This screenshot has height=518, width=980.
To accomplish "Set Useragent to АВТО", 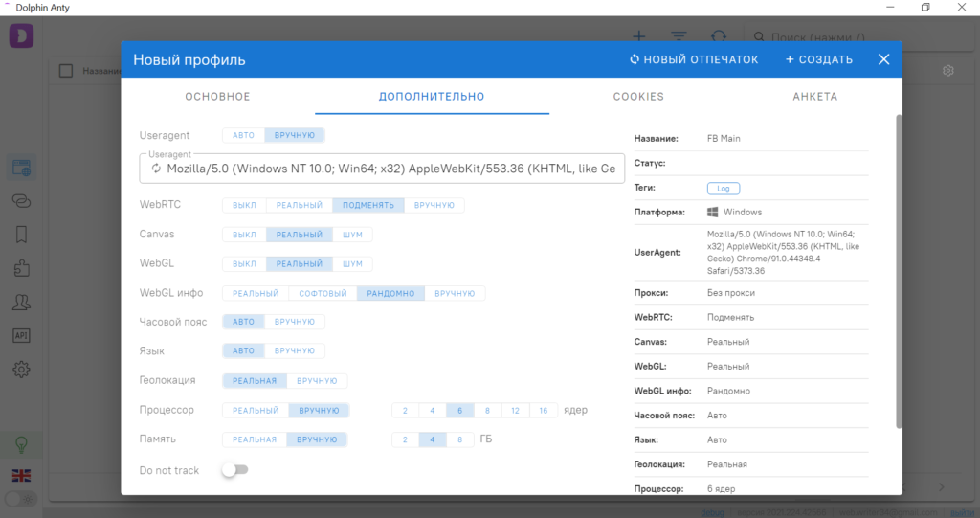I will (244, 135).
